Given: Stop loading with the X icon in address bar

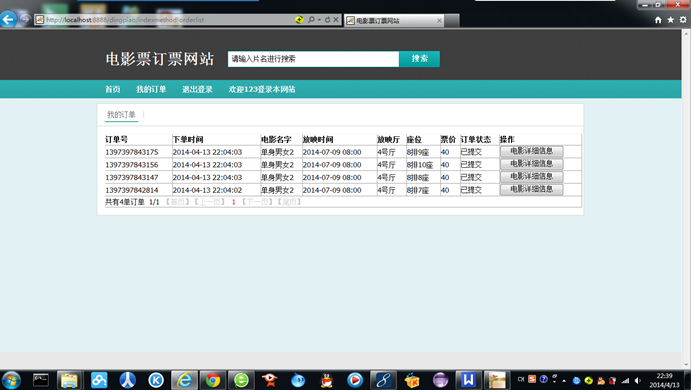Looking at the screenshot, I should 336,19.
